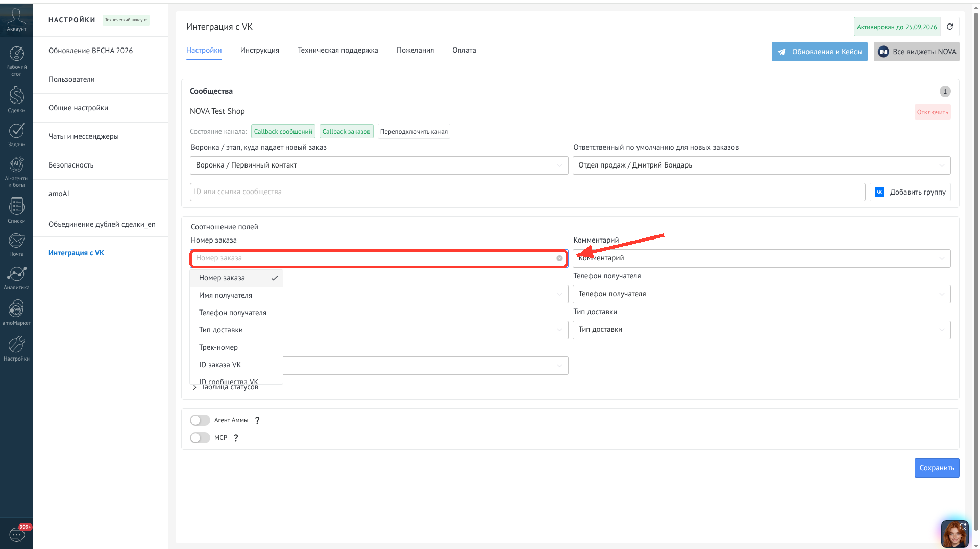Open the Задачи tasks icon

click(16, 135)
